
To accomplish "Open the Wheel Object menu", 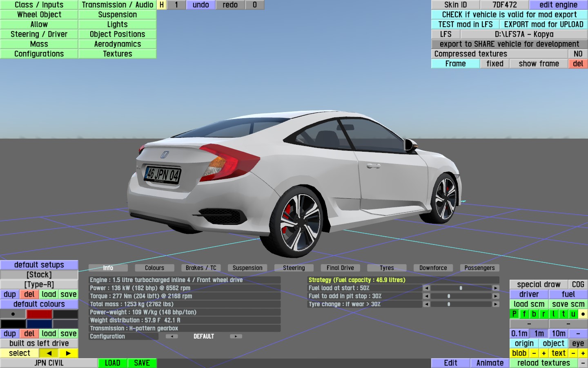I will [x=39, y=15].
